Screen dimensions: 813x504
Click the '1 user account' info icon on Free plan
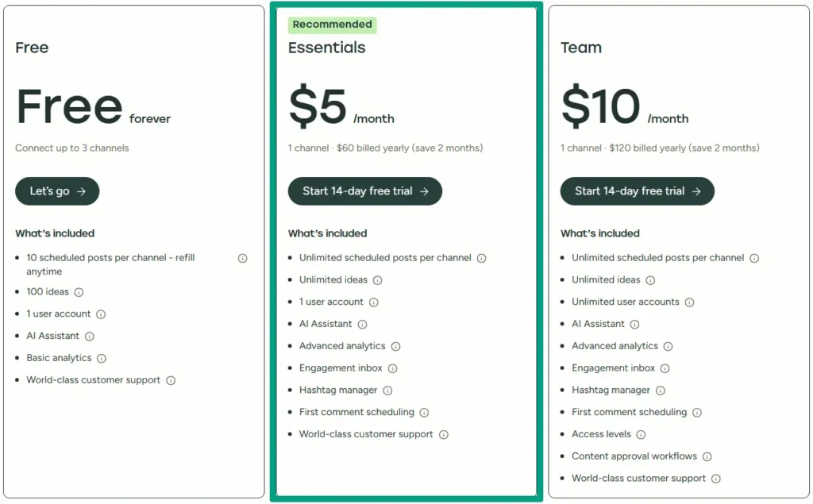(x=101, y=314)
